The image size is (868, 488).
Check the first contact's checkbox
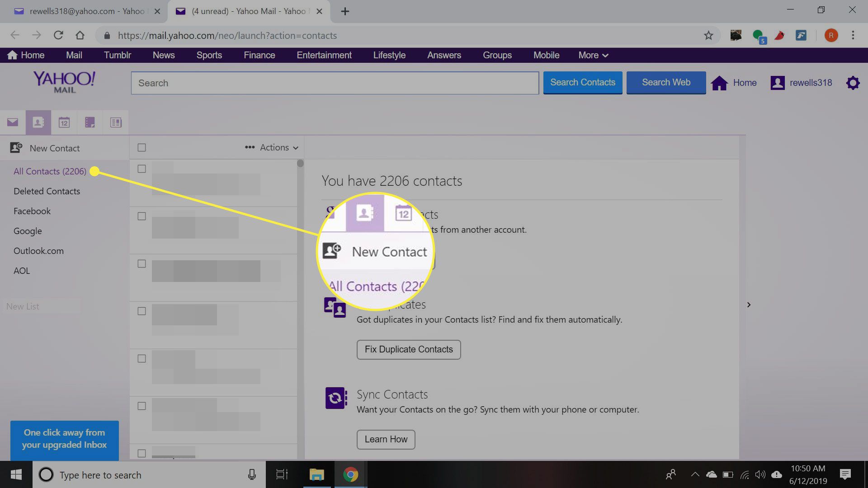click(142, 169)
